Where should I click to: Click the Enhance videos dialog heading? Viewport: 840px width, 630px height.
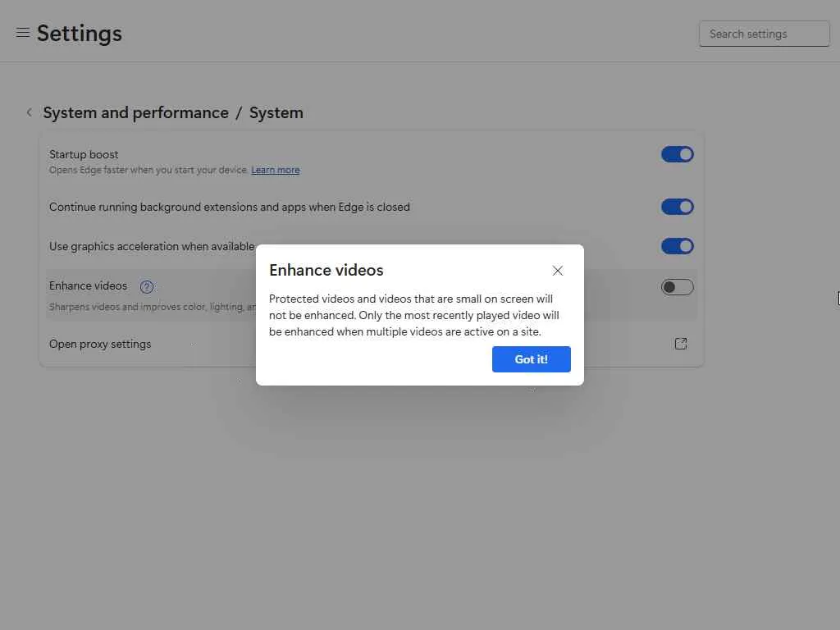click(326, 270)
